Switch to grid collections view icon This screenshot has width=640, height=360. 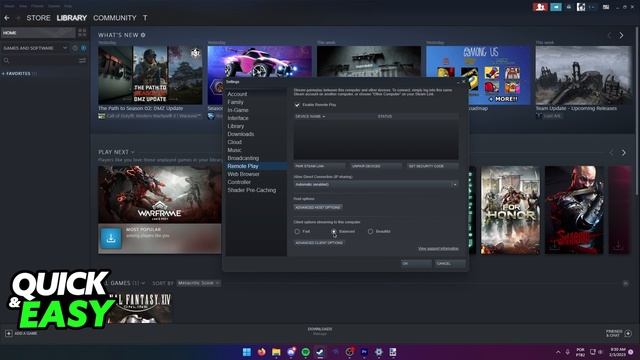tap(82, 33)
